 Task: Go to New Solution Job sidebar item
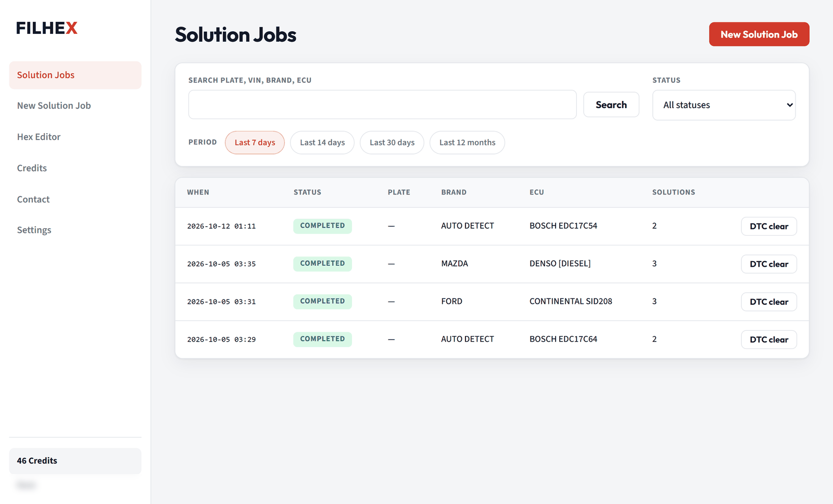coord(75,106)
